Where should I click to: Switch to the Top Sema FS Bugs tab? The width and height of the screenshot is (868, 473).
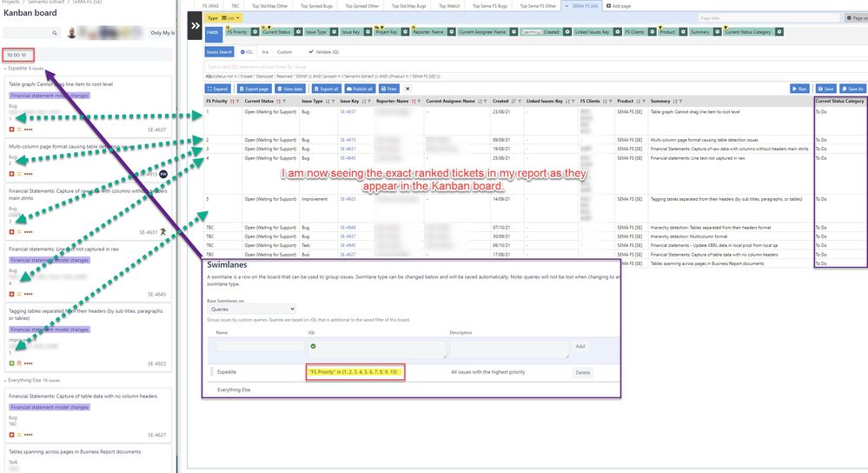click(490, 6)
